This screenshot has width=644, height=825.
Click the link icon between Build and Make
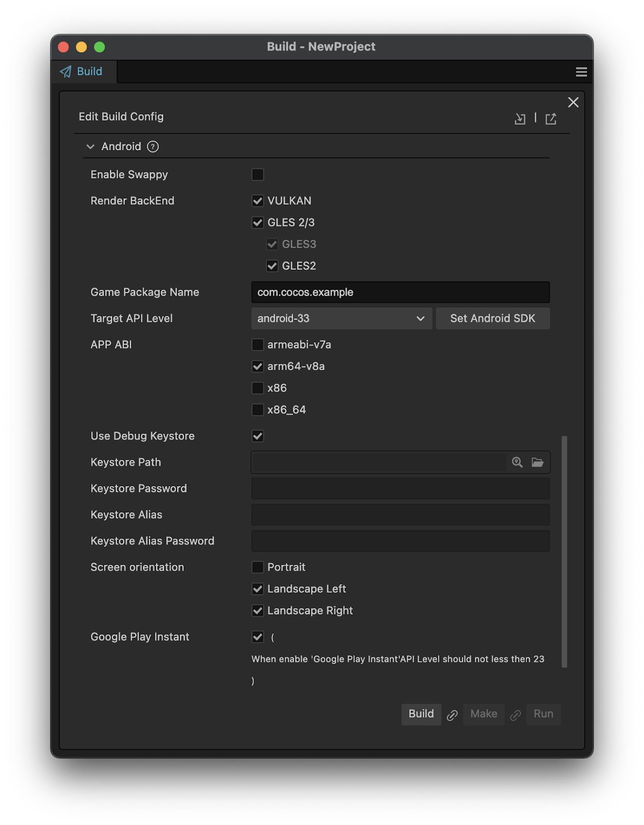coord(452,715)
